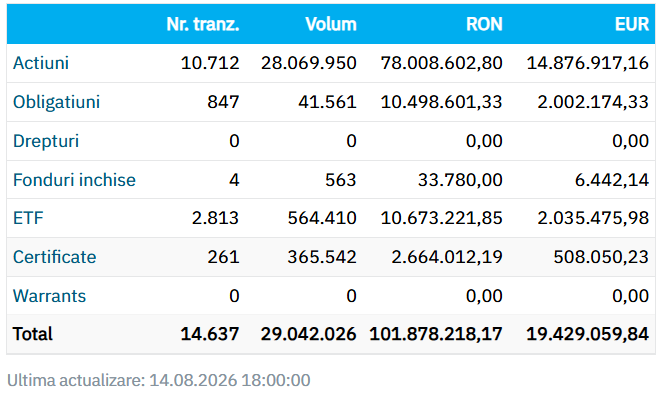The width and height of the screenshot is (659, 394).
Task: Open the Fonduri inchise link
Action: click(74, 180)
